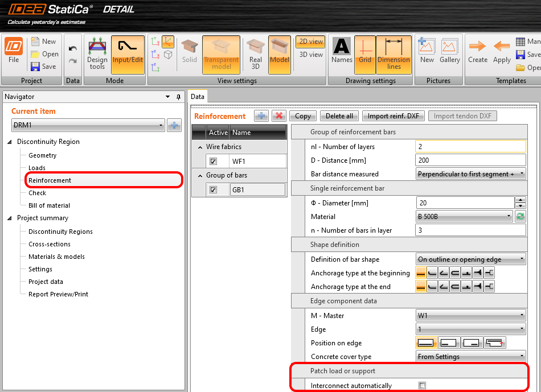Open Concrete cover type dropdown
Viewport: 541px width, 392px height.
[x=470, y=357]
